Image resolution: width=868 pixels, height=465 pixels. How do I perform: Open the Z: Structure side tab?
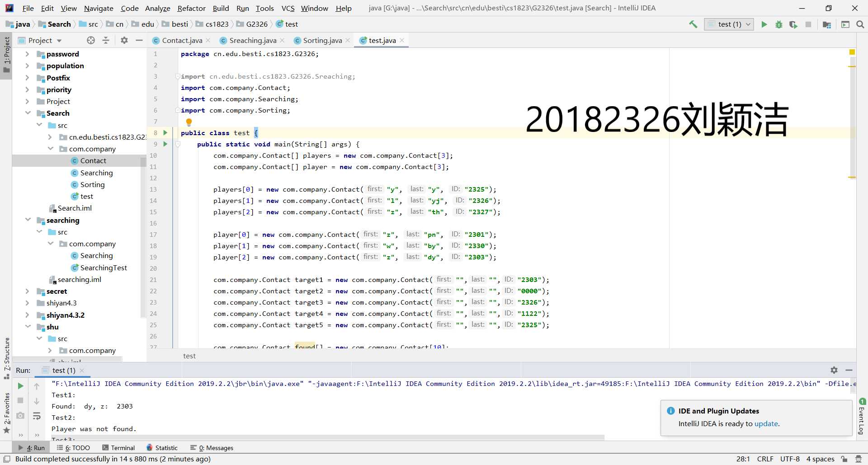click(7, 357)
